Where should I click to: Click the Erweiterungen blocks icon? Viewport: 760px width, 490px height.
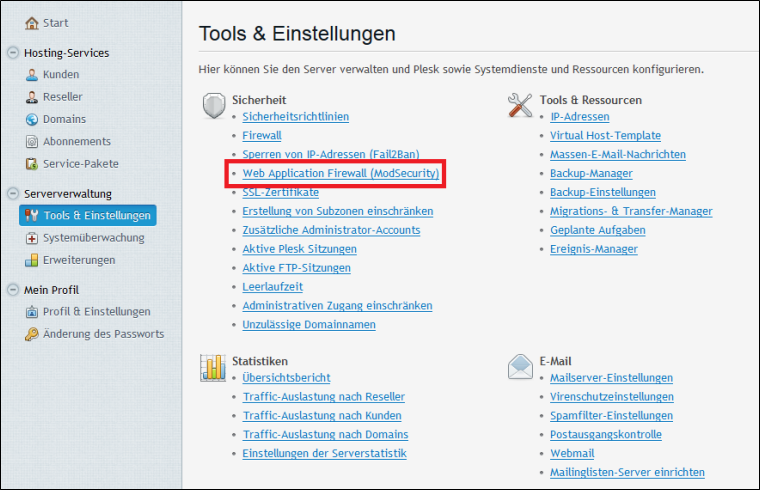click(x=32, y=260)
